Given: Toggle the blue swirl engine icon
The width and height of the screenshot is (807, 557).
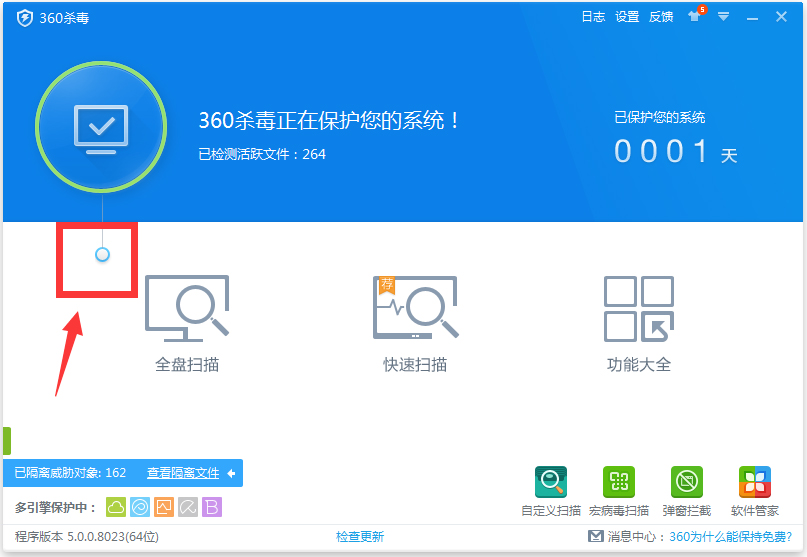Looking at the screenshot, I should point(140,507).
